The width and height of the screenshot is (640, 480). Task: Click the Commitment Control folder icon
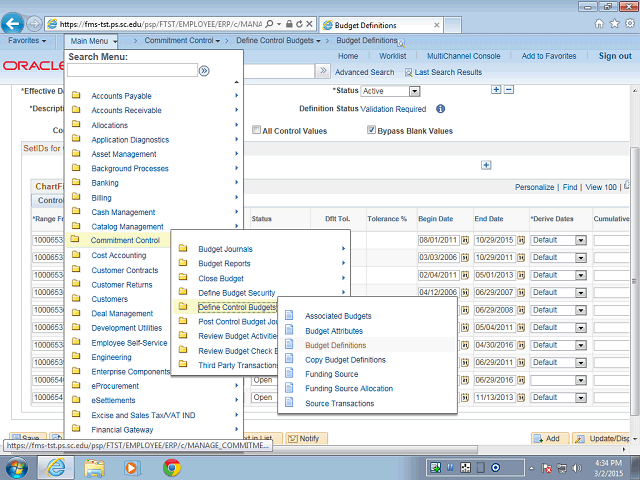coord(76,240)
